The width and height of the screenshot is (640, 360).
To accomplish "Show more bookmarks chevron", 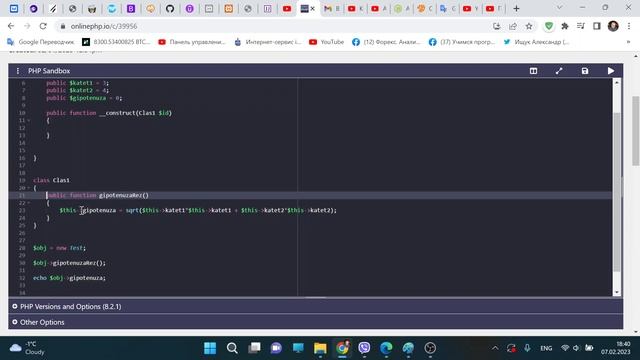I will (629, 42).
